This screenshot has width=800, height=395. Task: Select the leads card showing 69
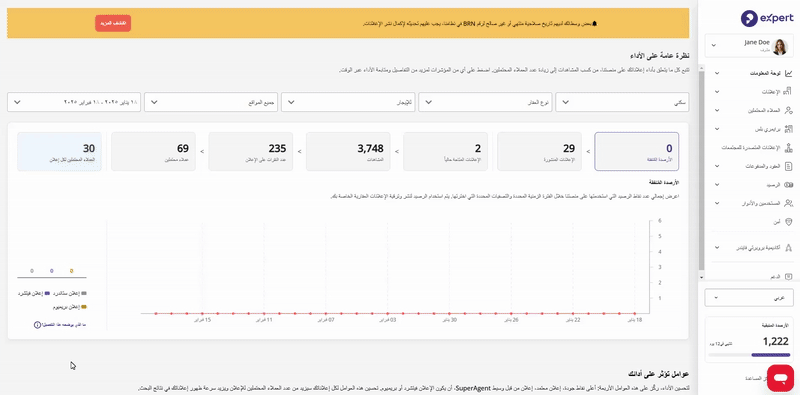[154, 152]
